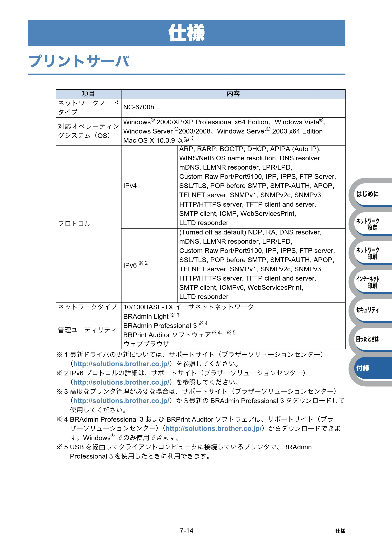Open solutions.brother.co.jp link in footnote ※1

click(121, 364)
